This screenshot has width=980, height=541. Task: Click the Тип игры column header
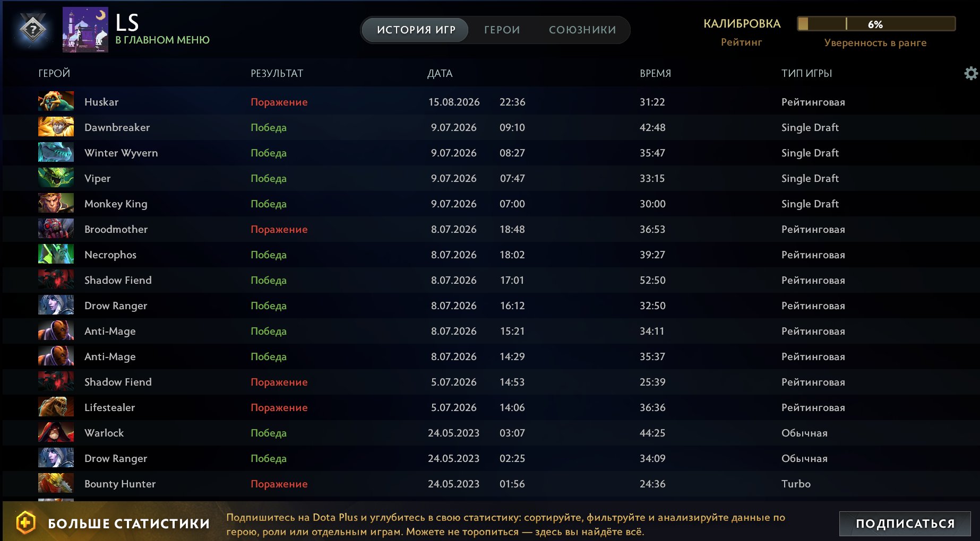[806, 73]
